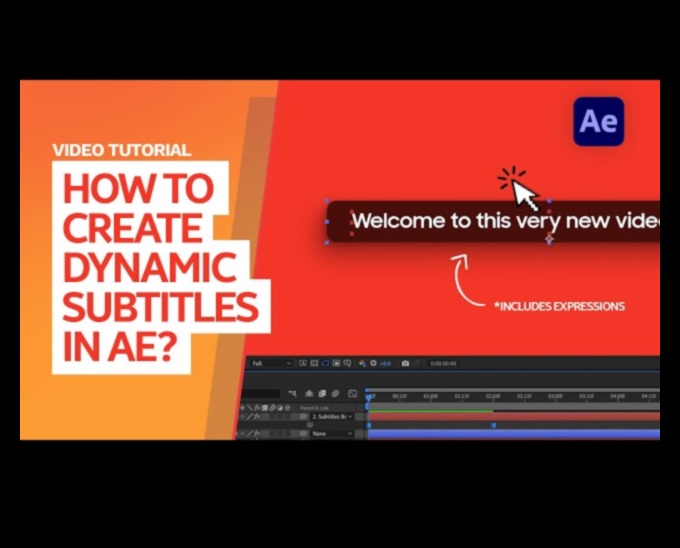The height and width of the screenshot is (548, 680).
Task: Click the Reset Exposure icon
Action: pyautogui.click(x=373, y=363)
